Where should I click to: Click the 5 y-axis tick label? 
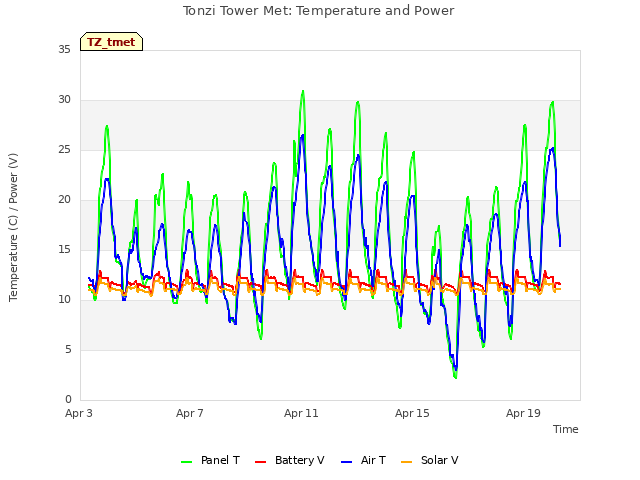point(68,349)
